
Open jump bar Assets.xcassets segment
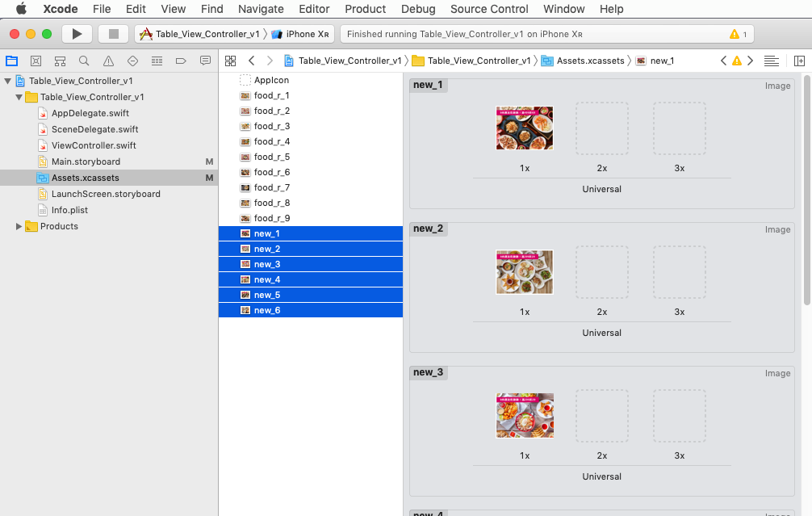pos(583,61)
